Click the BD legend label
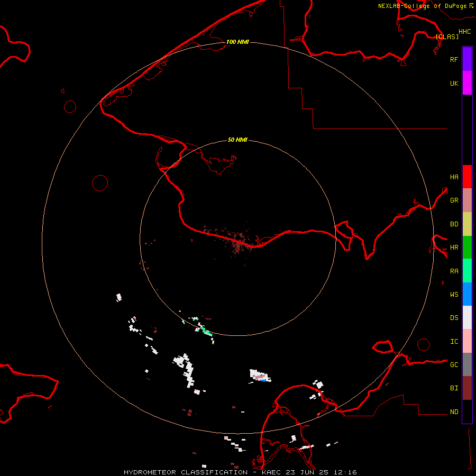The height and width of the screenshot is (476, 476). coord(454,224)
